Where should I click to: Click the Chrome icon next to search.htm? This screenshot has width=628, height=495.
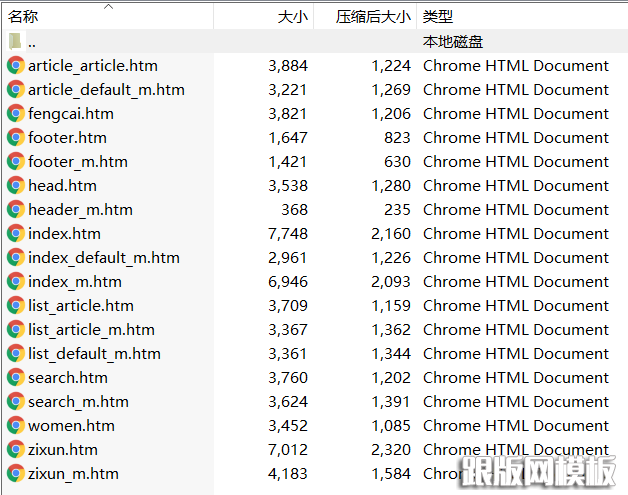pos(16,378)
